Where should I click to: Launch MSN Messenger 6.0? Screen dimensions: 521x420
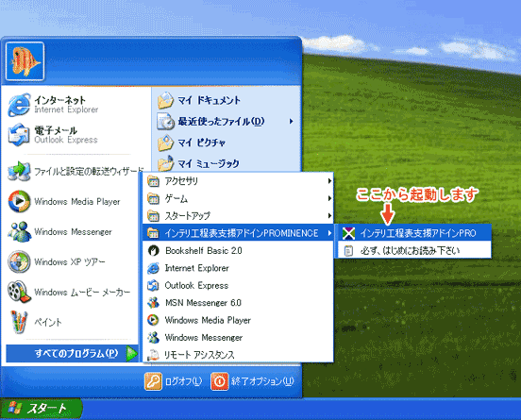(x=238, y=302)
